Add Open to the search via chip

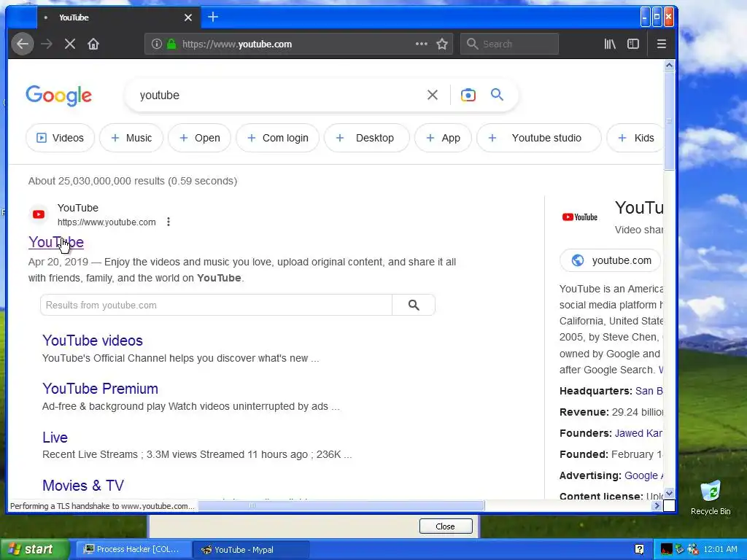pos(200,138)
